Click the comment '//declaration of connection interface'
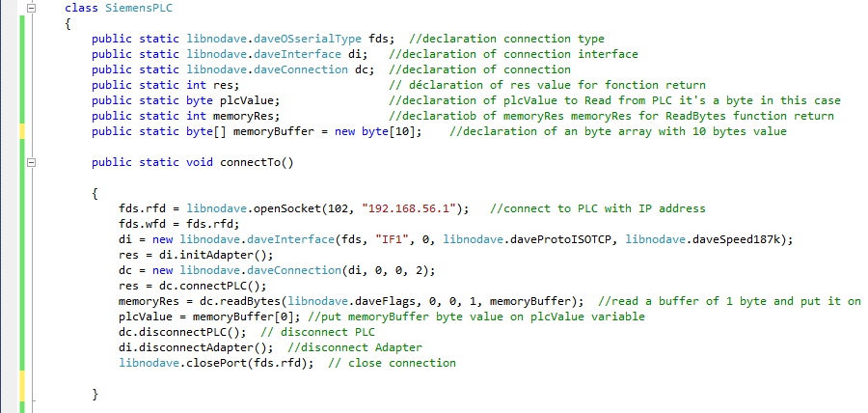868x413 pixels. (513, 54)
